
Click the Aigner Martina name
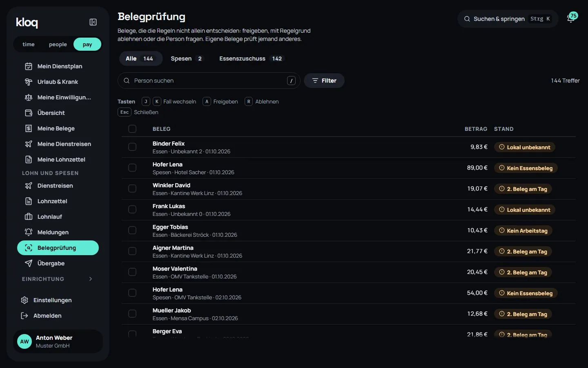coord(173,248)
